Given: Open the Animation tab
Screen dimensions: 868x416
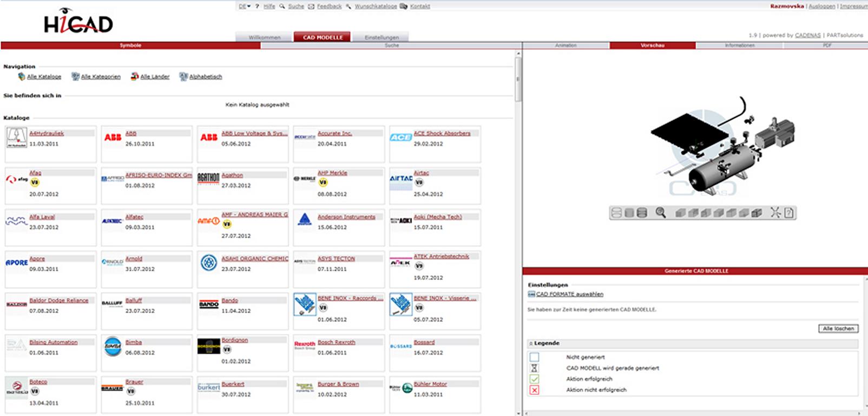Looking at the screenshot, I should pyautogui.click(x=566, y=45).
